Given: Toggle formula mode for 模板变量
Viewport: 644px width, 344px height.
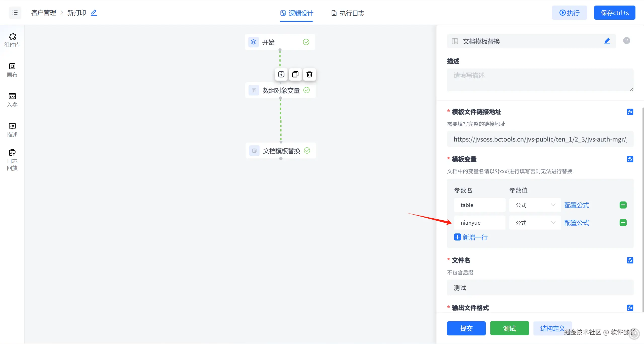Looking at the screenshot, I should pyautogui.click(x=630, y=159).
